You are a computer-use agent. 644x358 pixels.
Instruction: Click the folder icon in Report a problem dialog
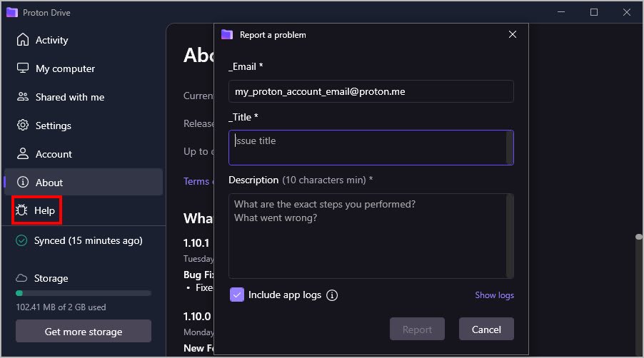227,34
